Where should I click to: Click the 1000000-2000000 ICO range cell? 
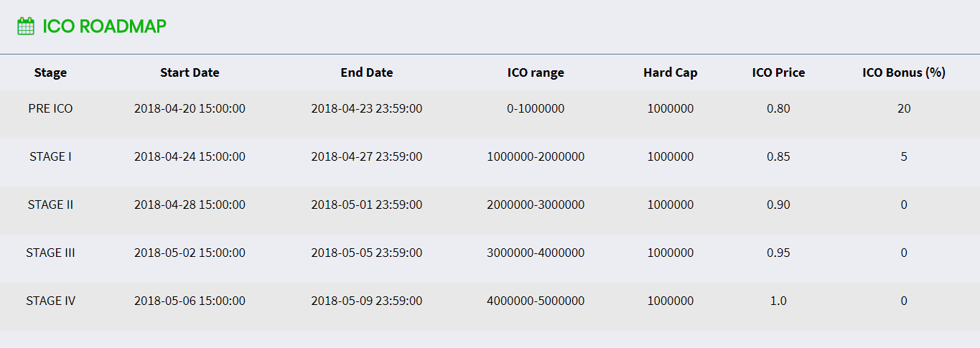(536, 156)
